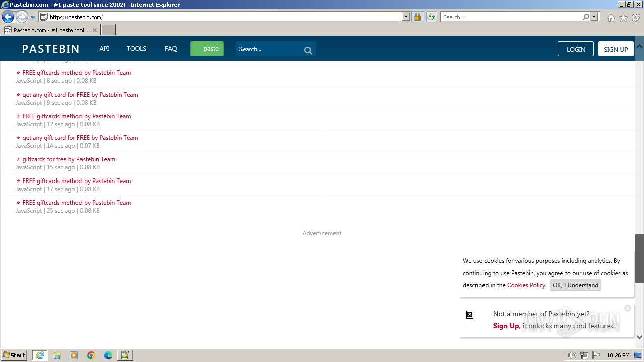Image resolution: width=644 pixels, height=362 pixels.
Task: Open the 14 sec ago get any gift card paste
Action: click(80, 138)
